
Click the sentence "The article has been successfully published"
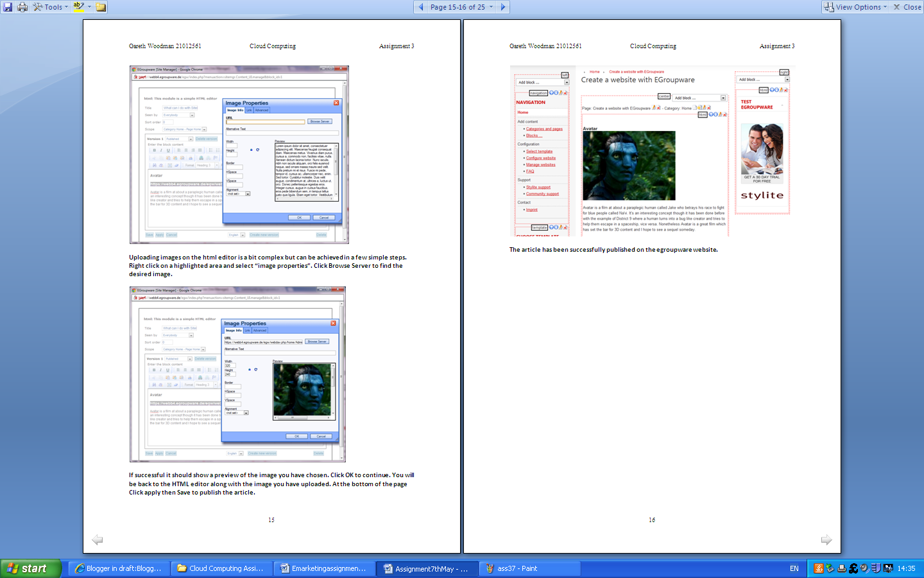coord(613,250)
